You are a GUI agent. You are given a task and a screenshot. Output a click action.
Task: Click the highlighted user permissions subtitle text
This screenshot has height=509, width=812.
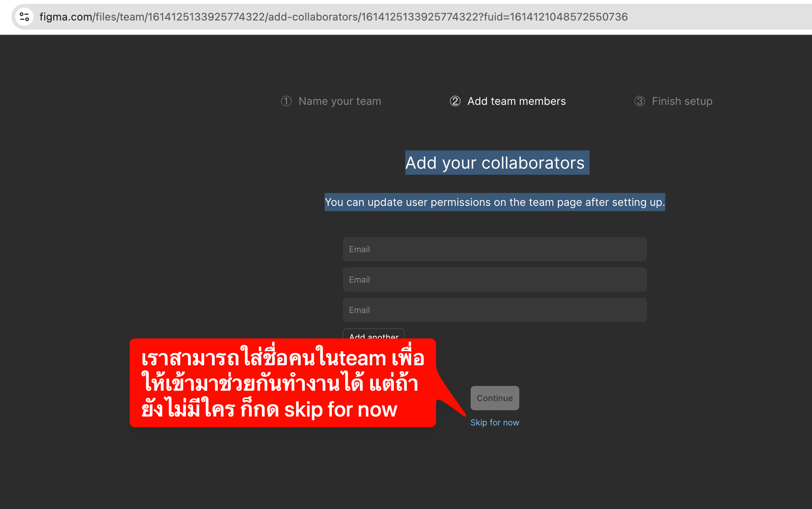495,202
